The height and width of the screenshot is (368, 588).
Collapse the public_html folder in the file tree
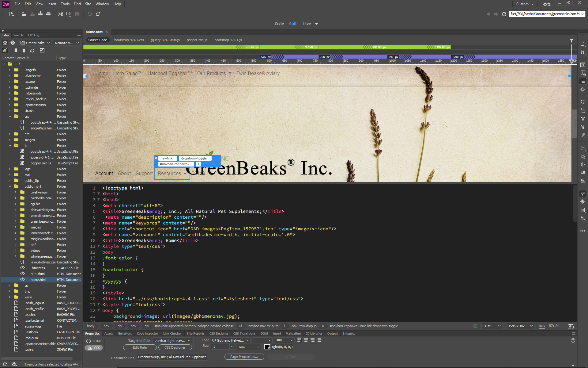(10, 186)
